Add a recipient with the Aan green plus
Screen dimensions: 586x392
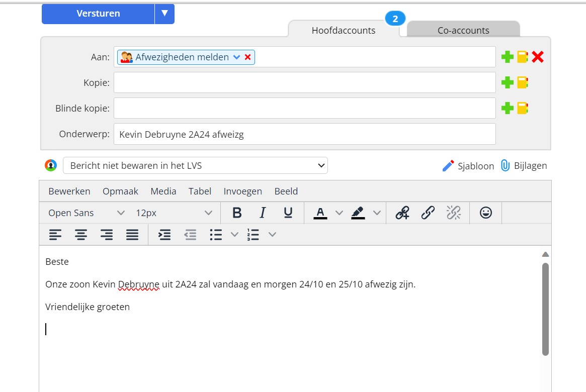(507, 57)
